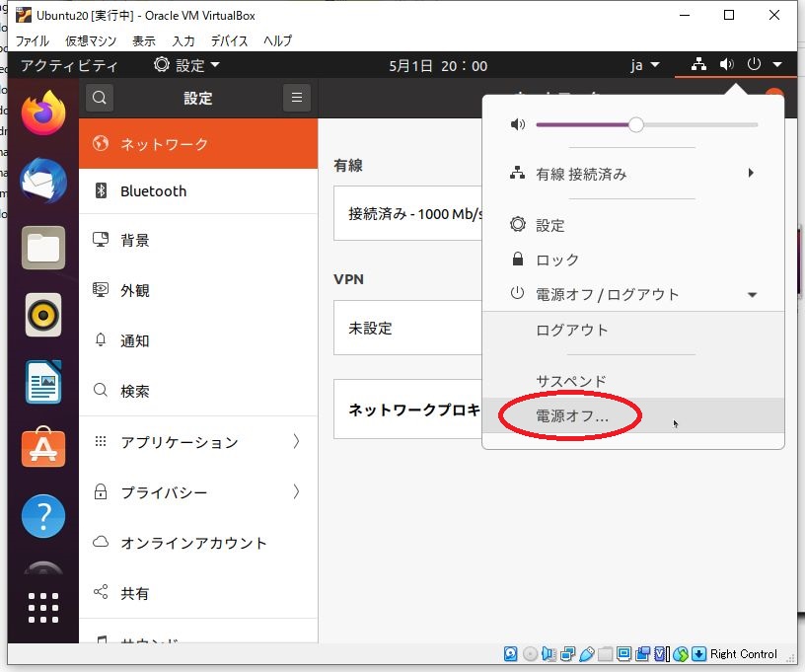Click the search icon in Settings
805x672 pixels.
point(100,98)
